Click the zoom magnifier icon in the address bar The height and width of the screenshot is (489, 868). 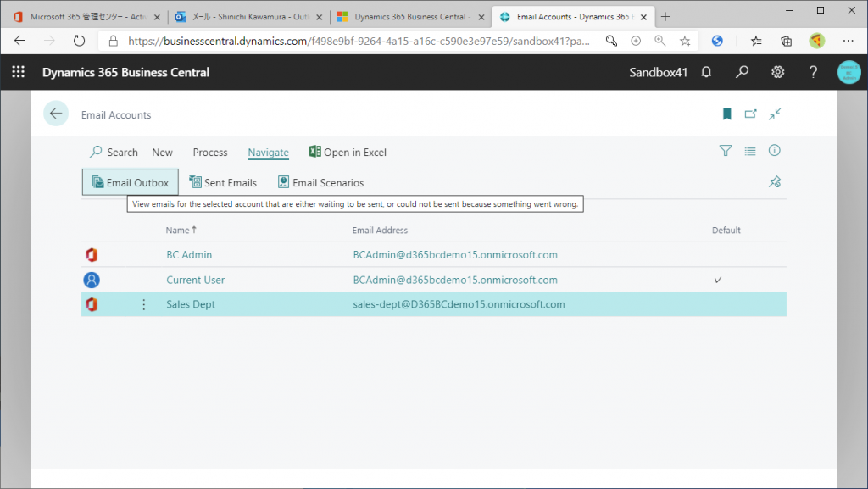point(659,41)
